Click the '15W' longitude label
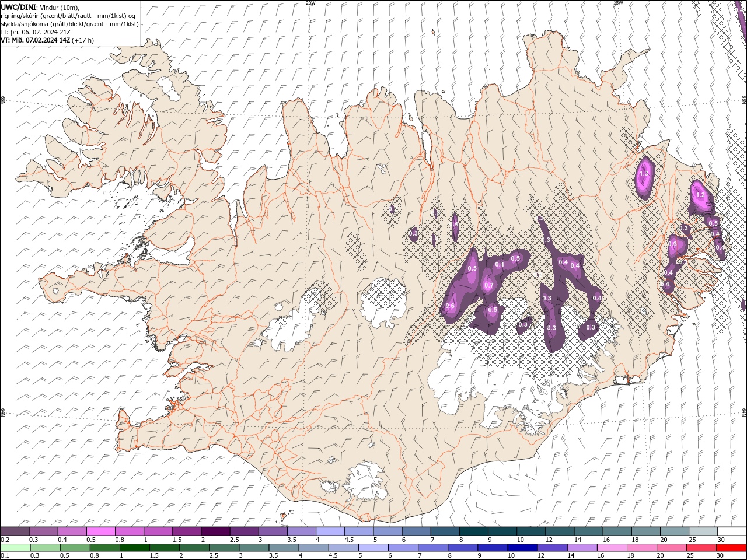Image resolution: width=747 pixels, height=560 pixels. [618, 3]
